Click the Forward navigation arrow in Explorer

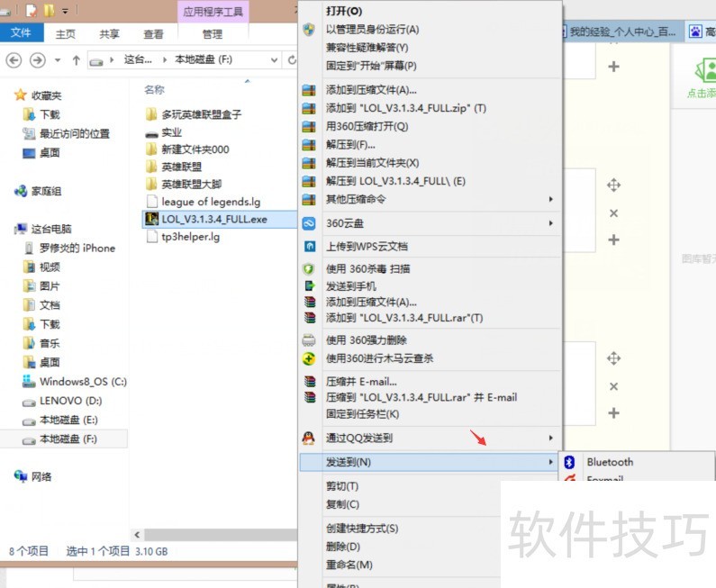(38, 59)
